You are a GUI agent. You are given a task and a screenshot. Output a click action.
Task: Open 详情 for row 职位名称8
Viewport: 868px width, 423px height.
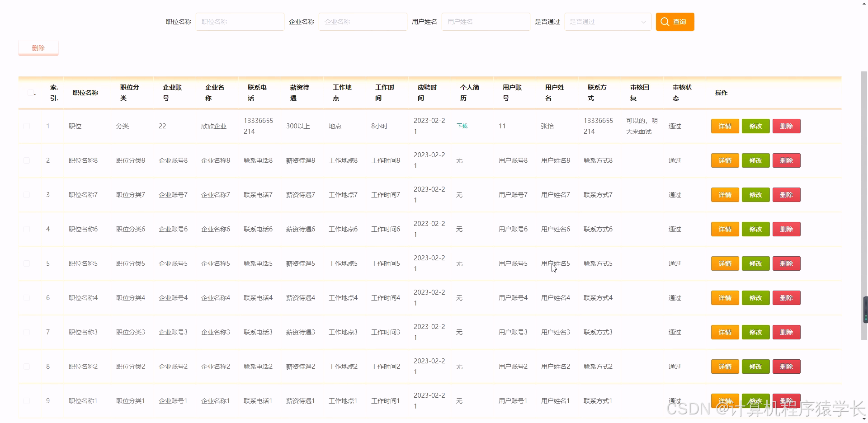(x=725, y=160)
